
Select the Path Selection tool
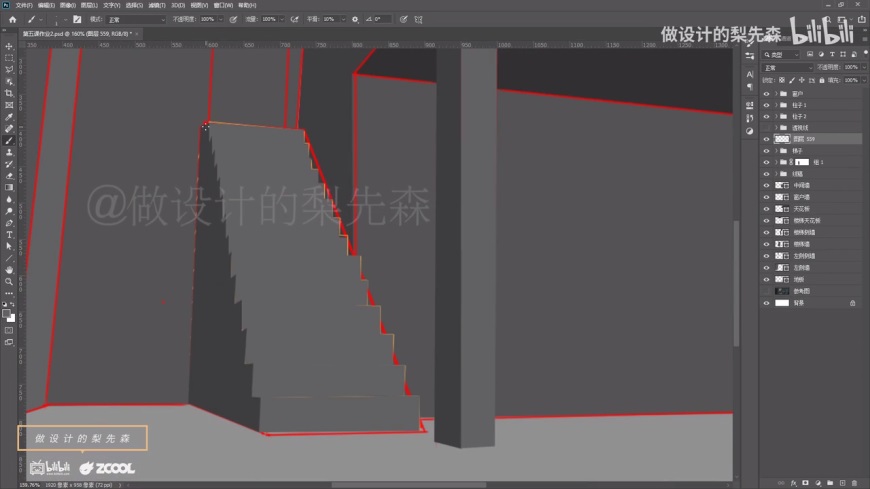(9, 246)
